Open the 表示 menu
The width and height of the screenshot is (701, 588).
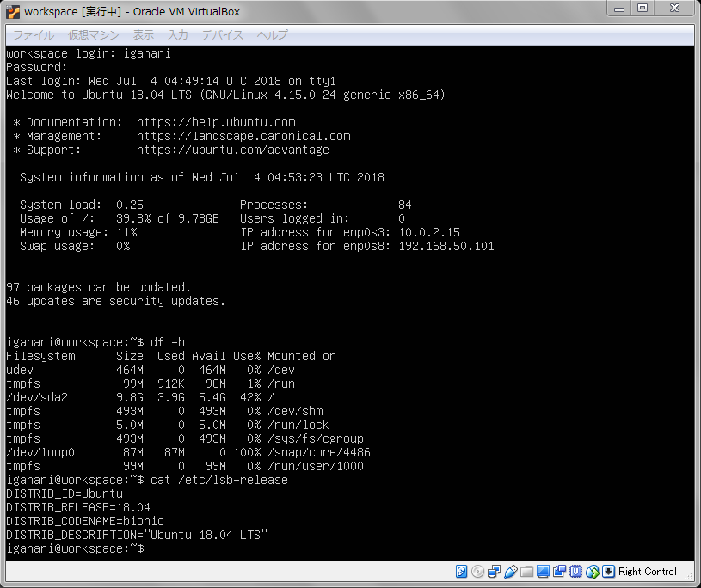point(143,35)
